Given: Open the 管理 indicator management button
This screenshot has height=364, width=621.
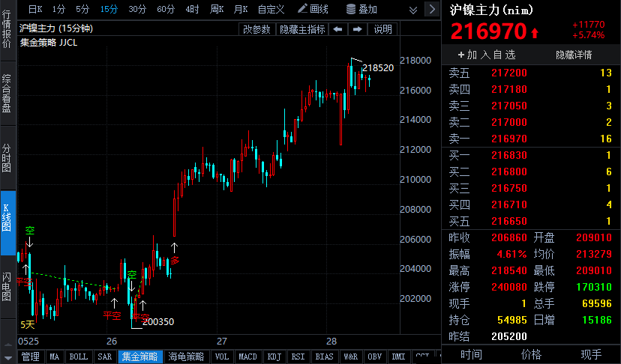Looking at the screenshot, I should (31, 357).
